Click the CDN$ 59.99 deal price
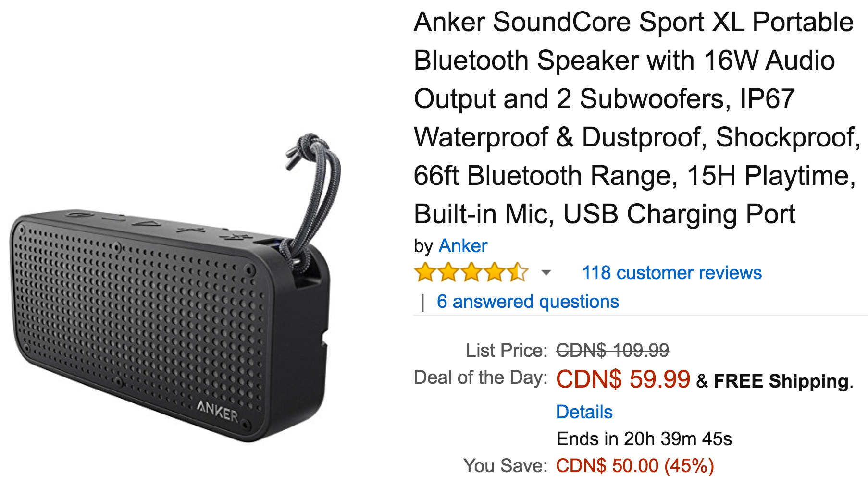Screen dimensions: 868x487 (623, 379)
